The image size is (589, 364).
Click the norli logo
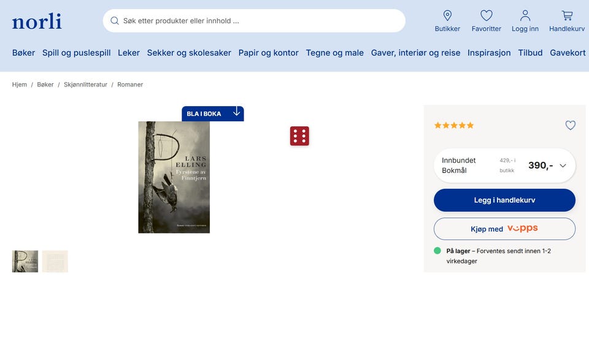37,21
